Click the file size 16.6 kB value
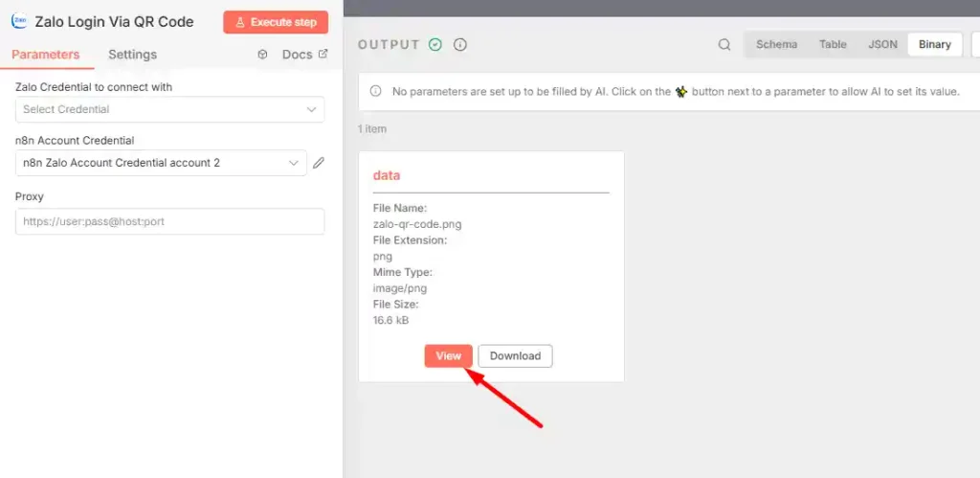The height and width of the screenshot is (478, 980). [390, 320]
